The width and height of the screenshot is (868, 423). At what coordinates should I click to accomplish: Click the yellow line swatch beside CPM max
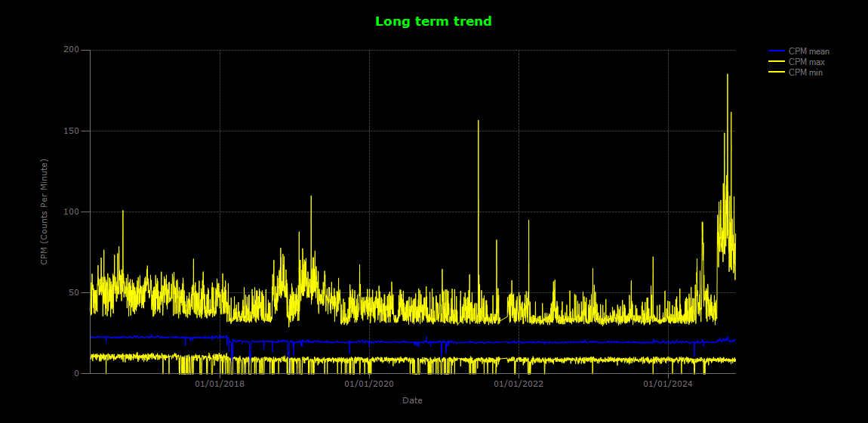(x=777, y=62)
